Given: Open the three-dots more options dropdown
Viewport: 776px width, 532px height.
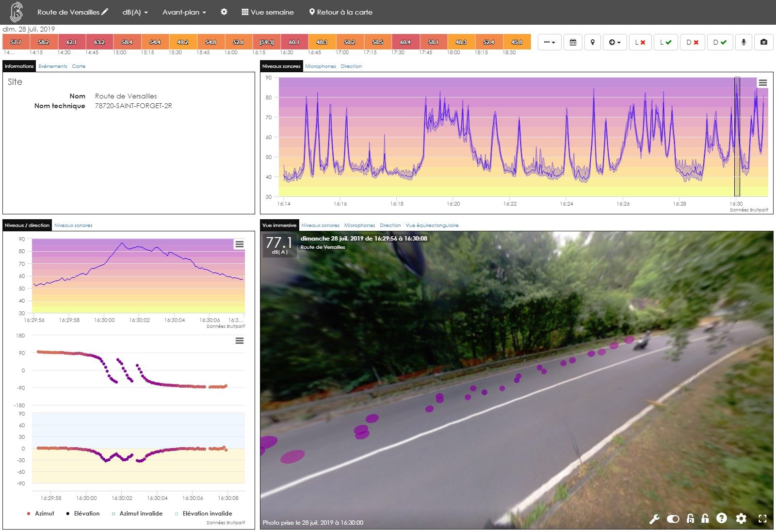Looking at the screenshot, I should [x=549, y=42].
